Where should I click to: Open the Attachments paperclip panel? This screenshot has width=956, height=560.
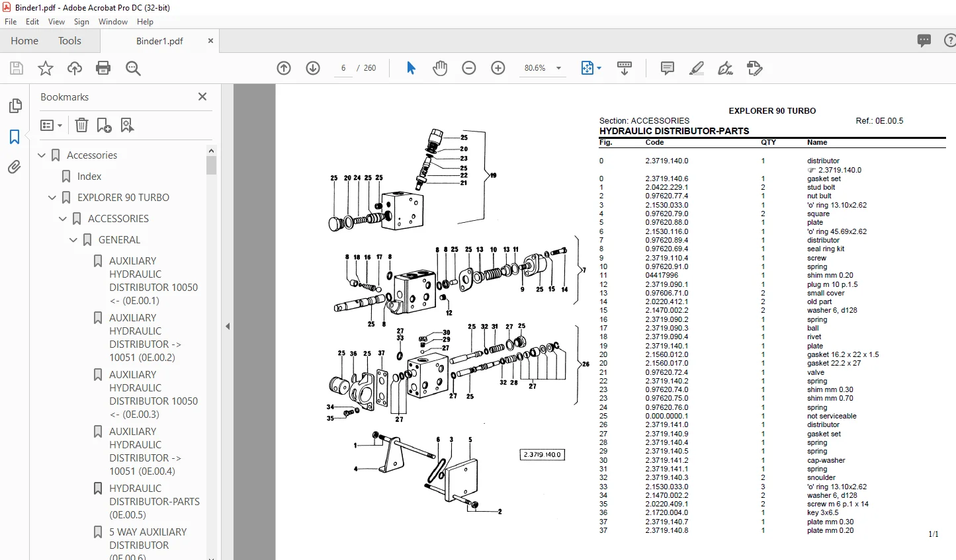click(15, 167)
